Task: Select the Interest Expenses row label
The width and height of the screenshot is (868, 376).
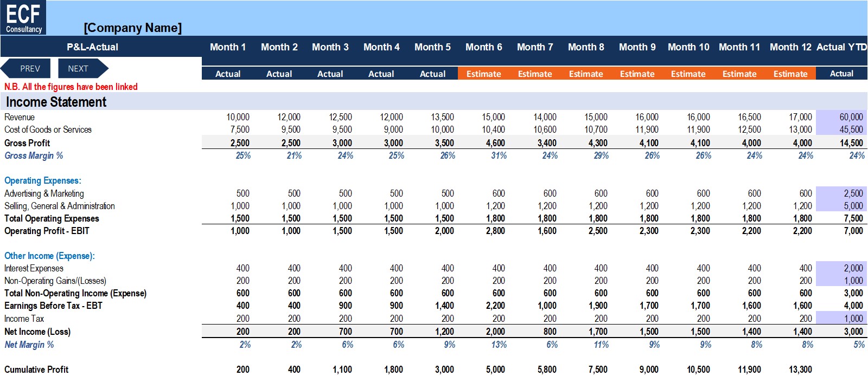Action: [34, 268]
